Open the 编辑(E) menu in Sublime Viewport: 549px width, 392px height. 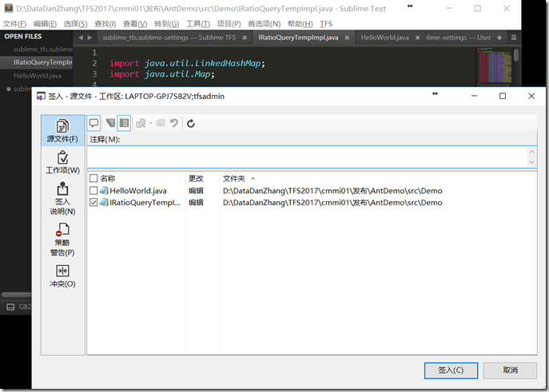(x=45, y=24)
